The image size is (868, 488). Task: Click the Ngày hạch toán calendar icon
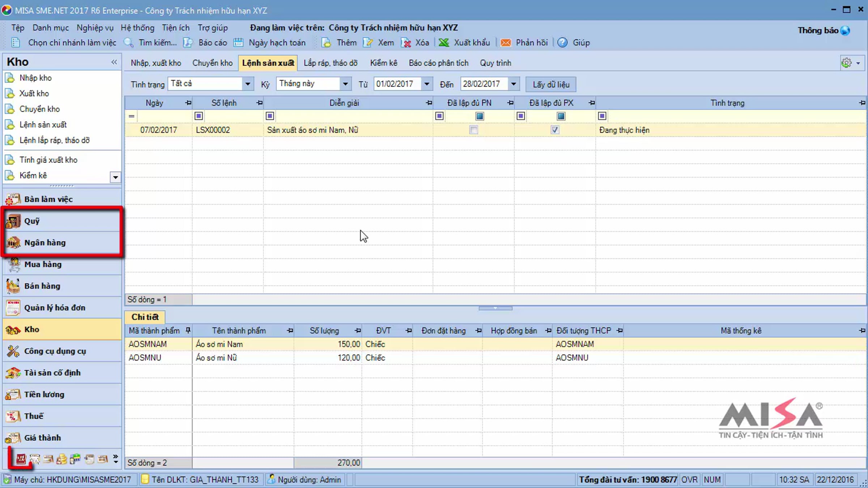pyautogui.click(x=238, y=43)
